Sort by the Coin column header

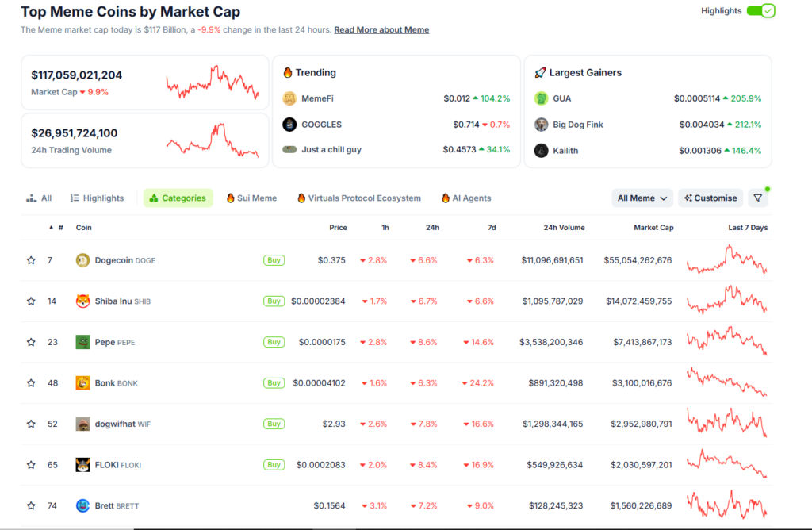click(x=84, y=228)
